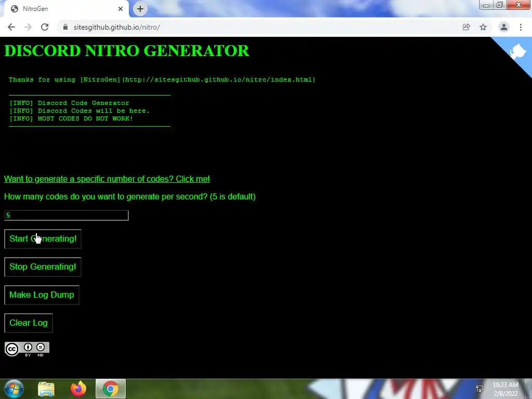Share this page icon
The image size is (532, 399).
[467, 27]
